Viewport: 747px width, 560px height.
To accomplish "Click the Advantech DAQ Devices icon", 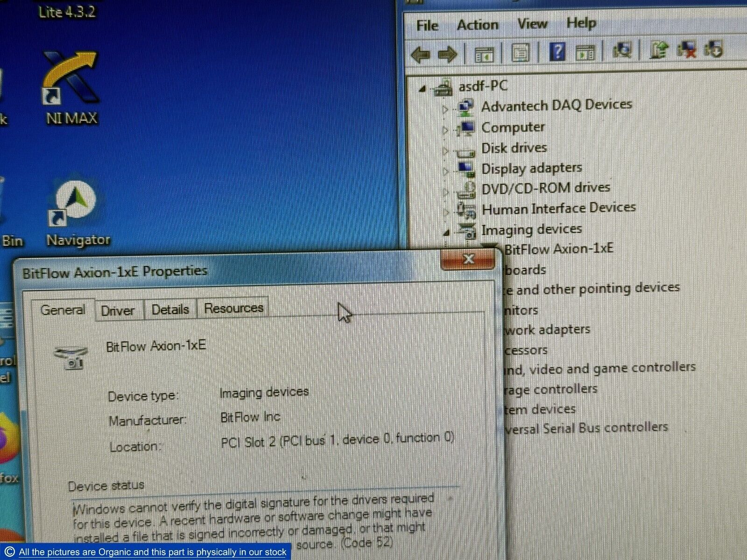I will [x=465, y=108].
